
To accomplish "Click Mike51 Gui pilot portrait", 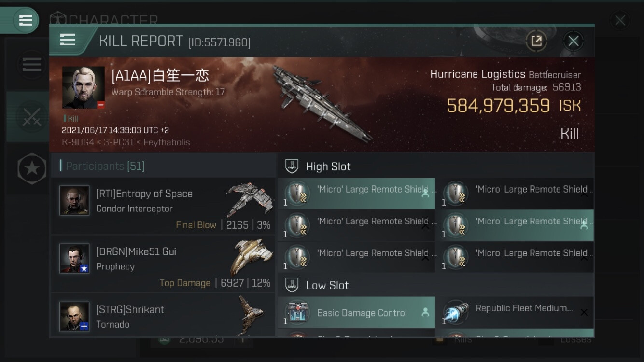I will click(74, 258).
